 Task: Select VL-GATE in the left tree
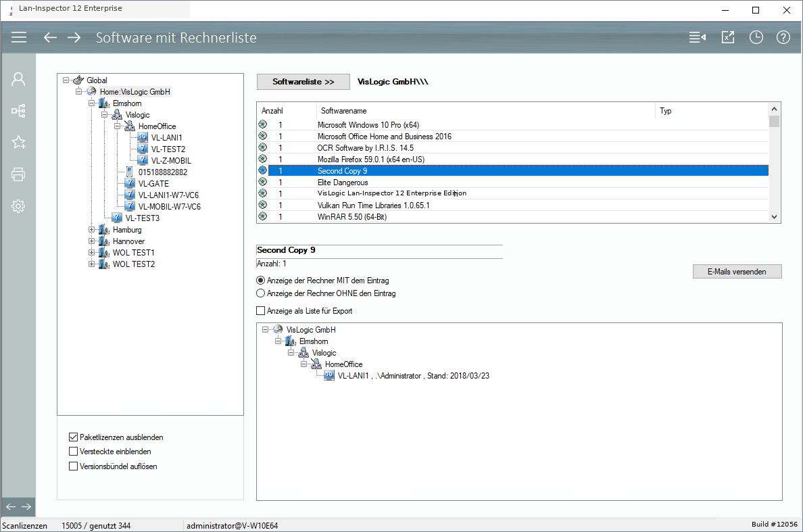(x=153, y=183)
